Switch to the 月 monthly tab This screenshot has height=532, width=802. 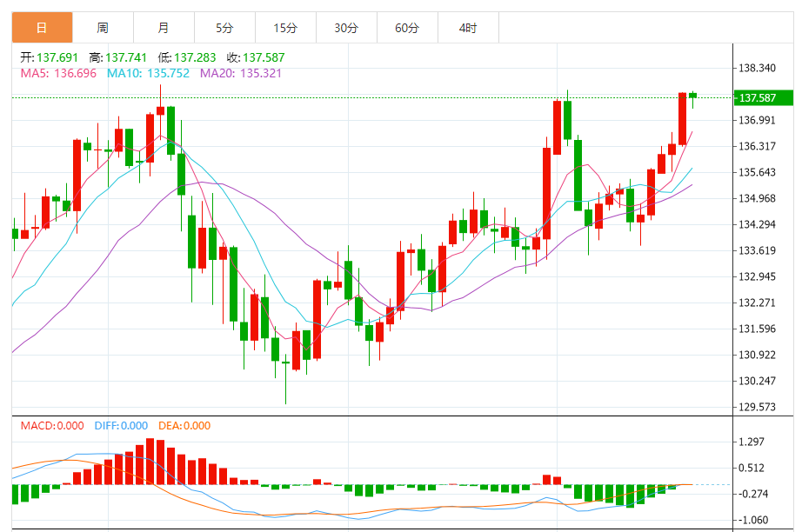click(x=164, y=28)
